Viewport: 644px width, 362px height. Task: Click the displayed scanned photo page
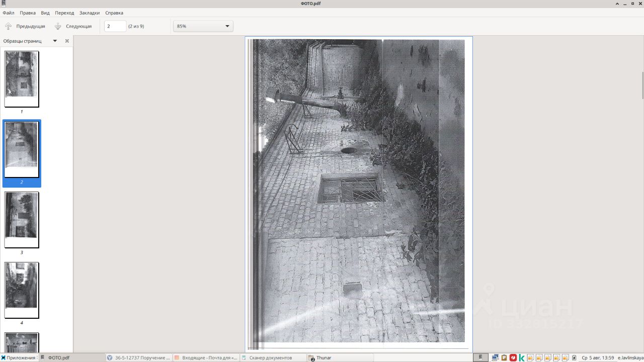point(359,194)
